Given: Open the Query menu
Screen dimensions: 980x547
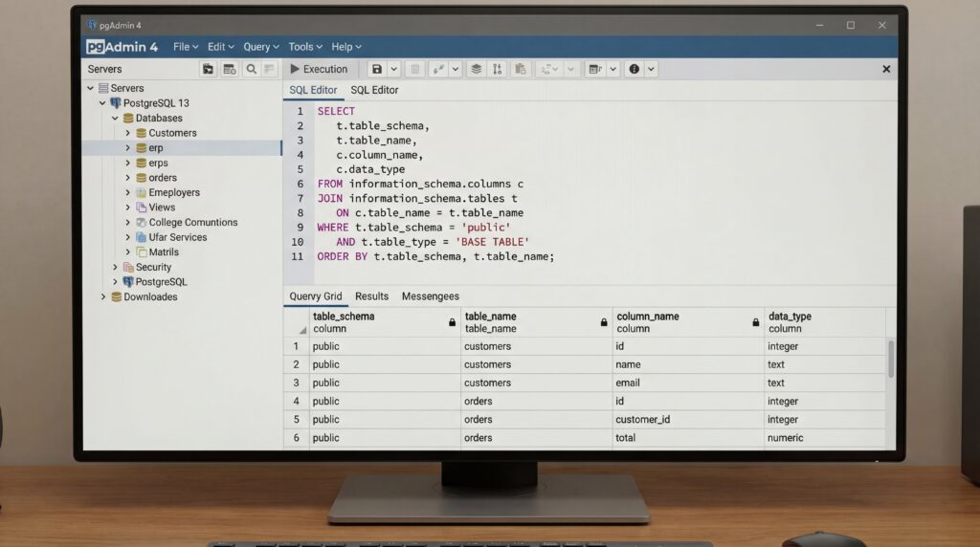Looking at the screenshot, I should [261, 47].
